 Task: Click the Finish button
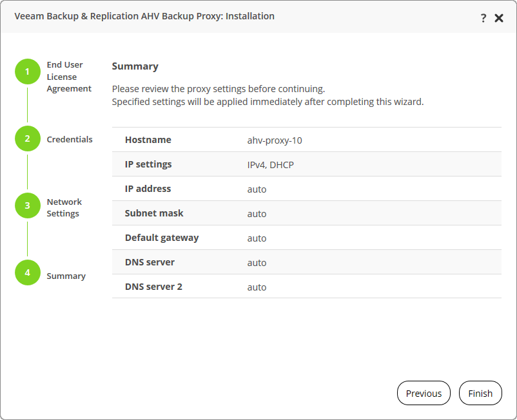pyautogui.click(x=480, y=393)
